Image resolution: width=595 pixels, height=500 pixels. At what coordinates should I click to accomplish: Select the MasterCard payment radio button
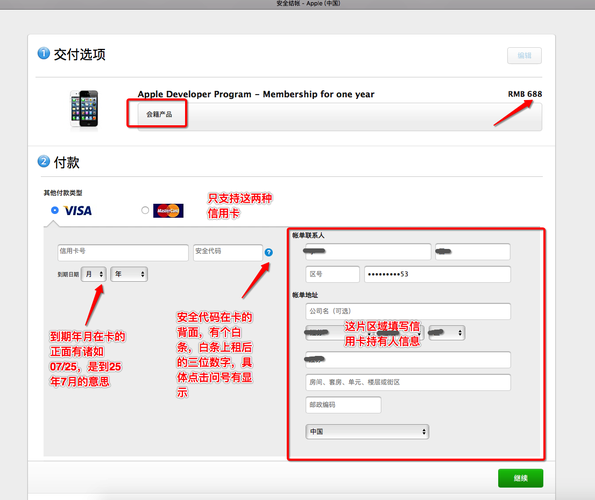[x=145, y=210]
